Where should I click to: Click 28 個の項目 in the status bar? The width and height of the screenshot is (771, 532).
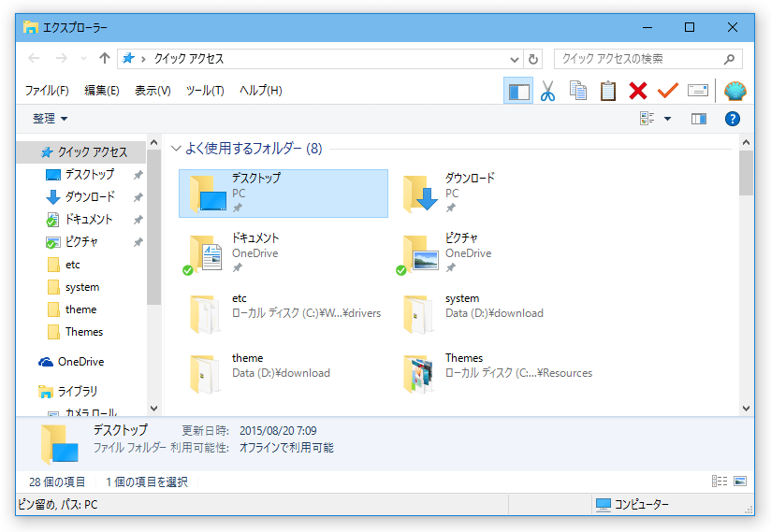coord(57,482)
